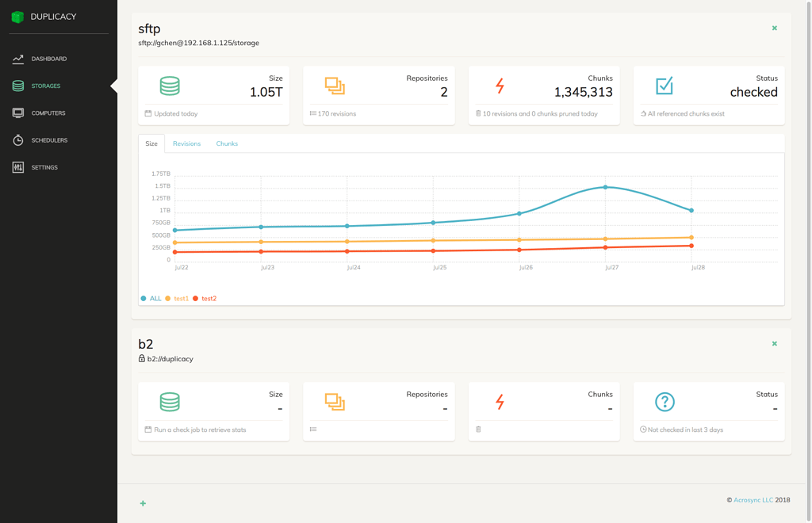Click the b2 storage heading
Image resolution: width=812 pixels, height=523 pixels.
[x=146, y=344]
